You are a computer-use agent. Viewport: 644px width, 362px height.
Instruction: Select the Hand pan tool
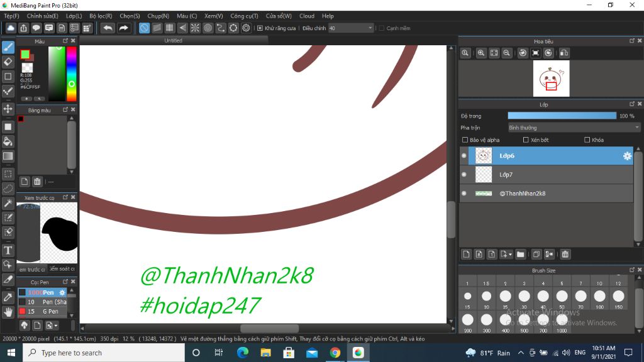click(8, 312)
